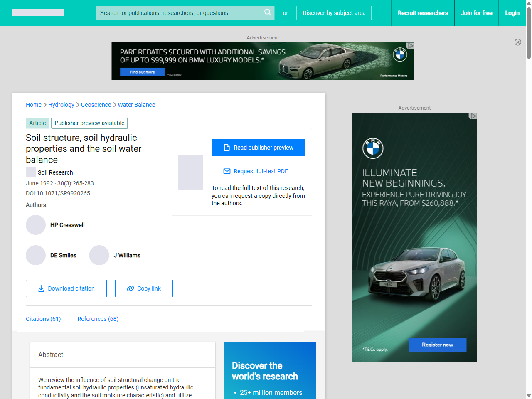Viewport: 532px width, 399px height.
Task: Go to the Hydrology breadcrumb
Action: 61,105
